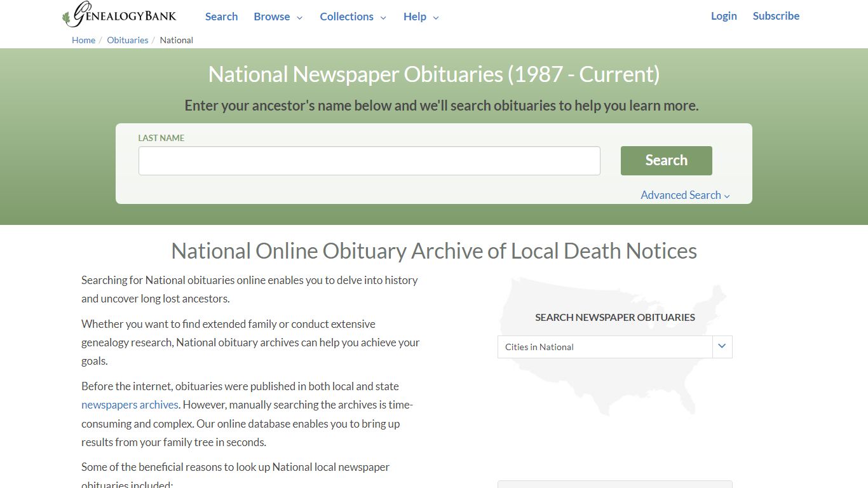The image size is (868, 488).
Task: Expand the Browse menu
Action: 278,17
